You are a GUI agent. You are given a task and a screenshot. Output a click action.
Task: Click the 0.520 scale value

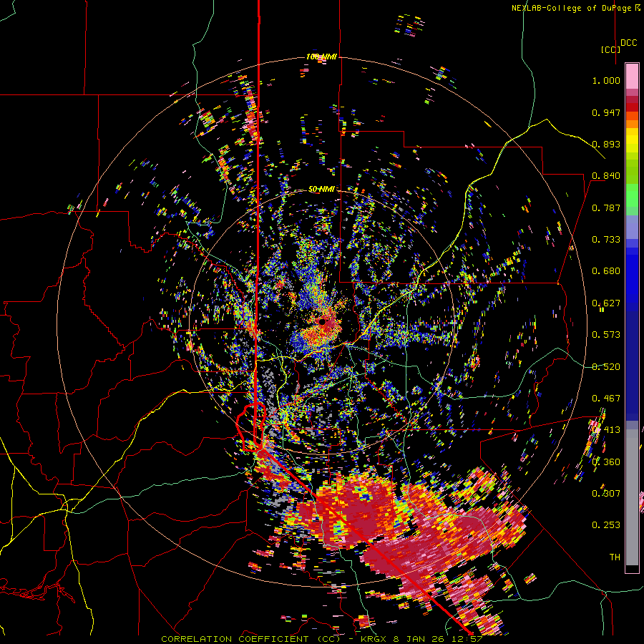pyautogui.click(x=606, y=367)
